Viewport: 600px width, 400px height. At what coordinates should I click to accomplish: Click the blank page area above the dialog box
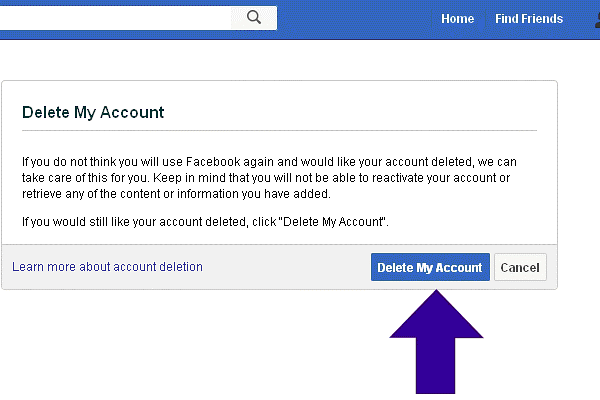pyautogui.click(x=280, y=60)
